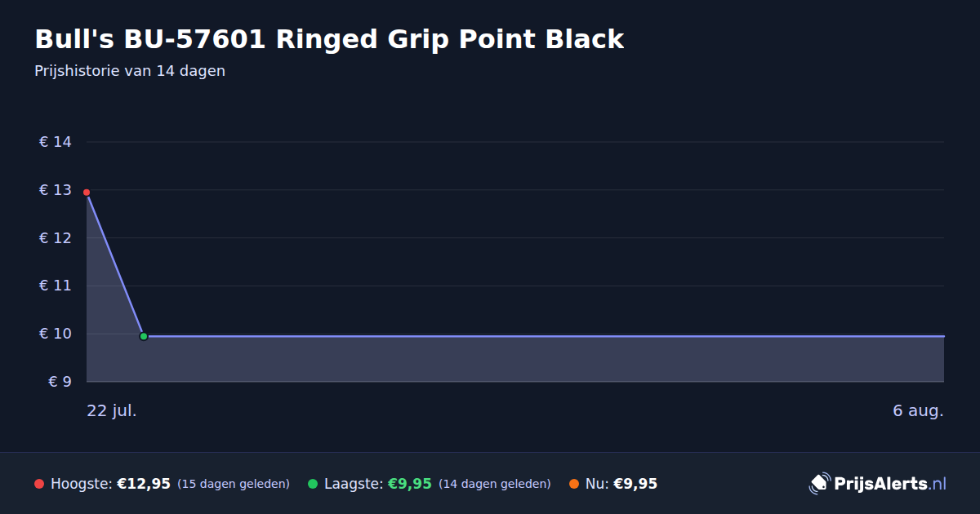Click the orange Nu legend dot
Image resolution: width=980 pixels, height=514 pixels.
tap(574, 484)
